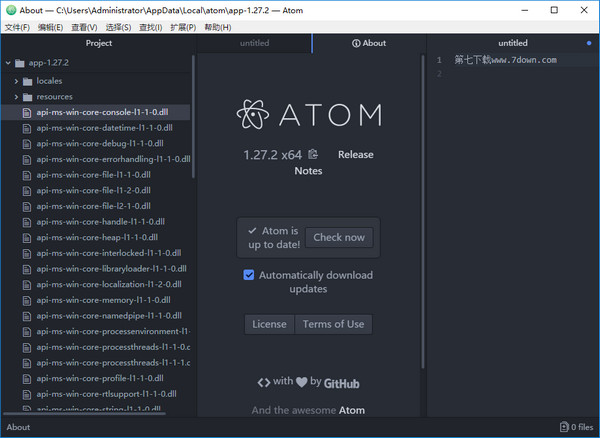The height and width of the screenshot is (438, 600).
Task: Expand the resources folder chevron
Action: [x=16, y=97]
